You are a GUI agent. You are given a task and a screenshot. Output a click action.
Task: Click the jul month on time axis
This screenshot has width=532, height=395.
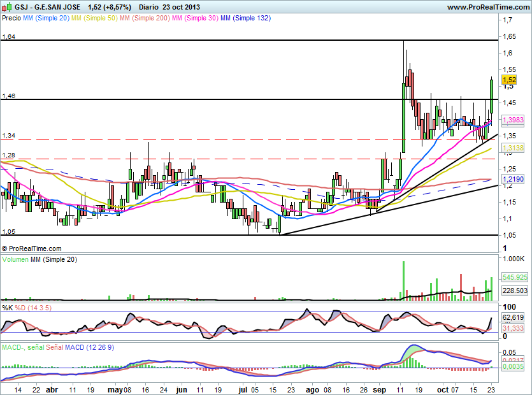pyautogui.click(x=243, y=388)
